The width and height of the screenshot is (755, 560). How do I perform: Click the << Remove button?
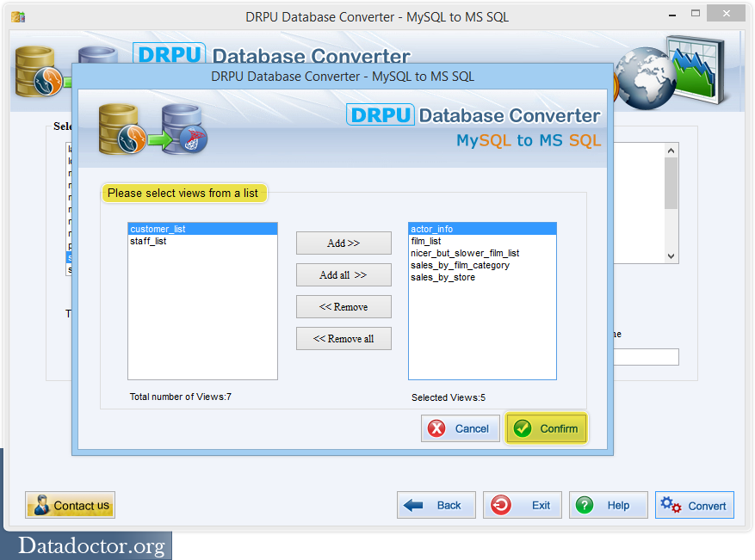343,306
